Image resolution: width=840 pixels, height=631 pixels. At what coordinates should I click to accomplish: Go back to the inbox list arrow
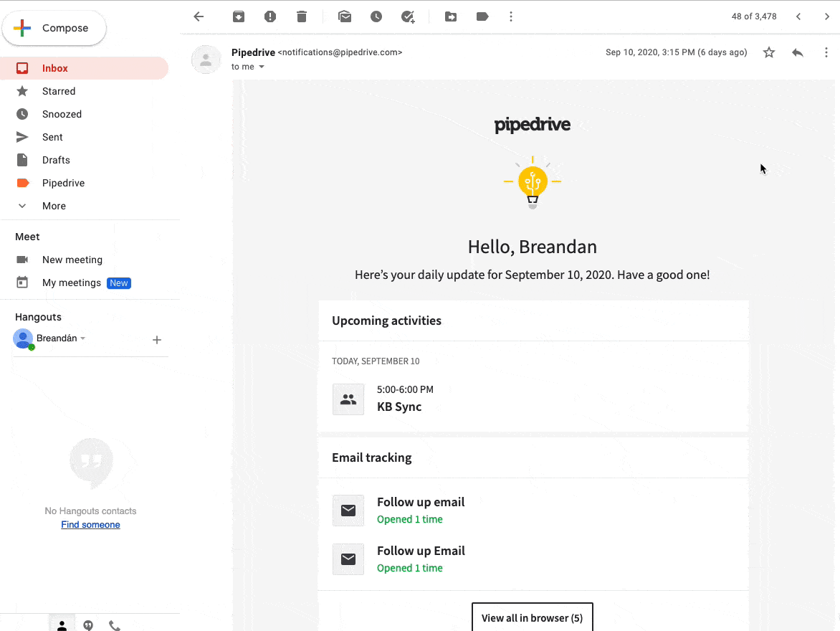[x=199, y=16]
